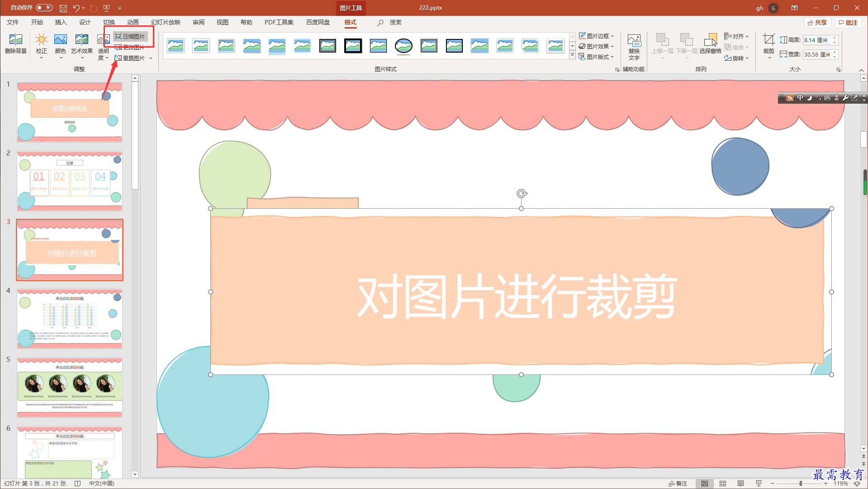
Task: Open the Color (颜色) picture tool
Action: 61,46
